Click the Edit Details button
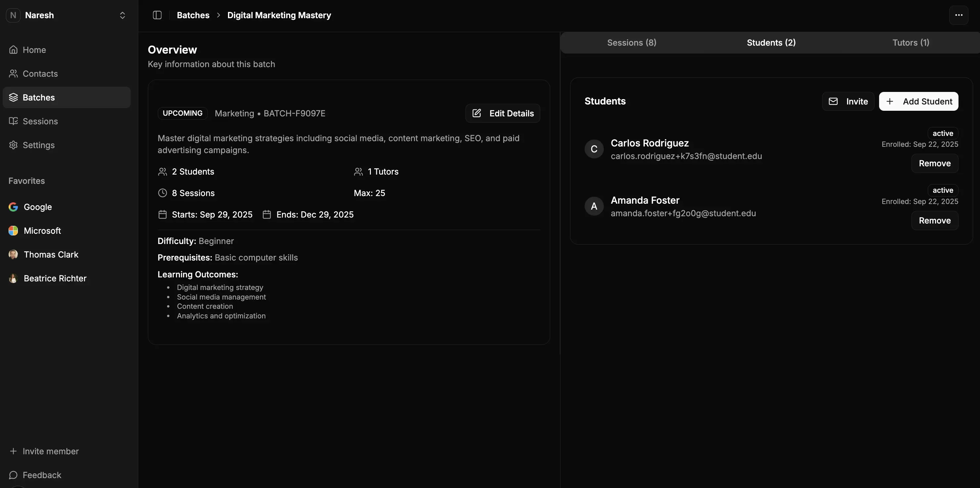Image resolution: width=980 pixels, height=488 pixels. tap(503, 113)
